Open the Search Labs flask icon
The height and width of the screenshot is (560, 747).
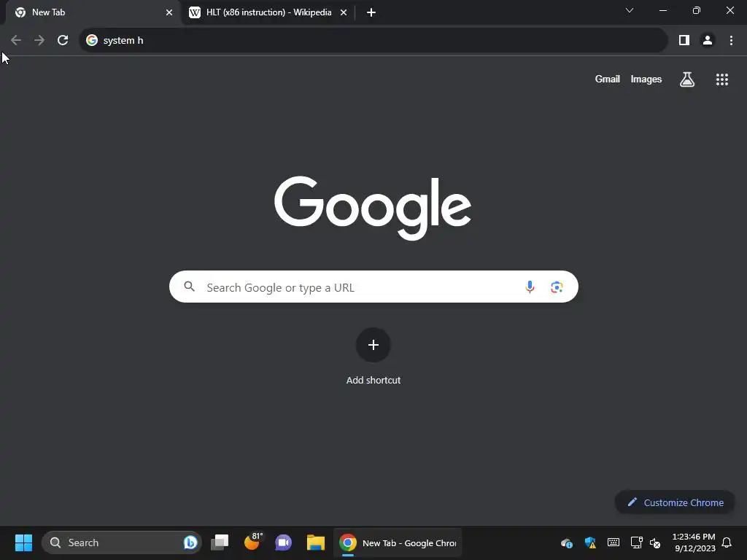[687, 79]
